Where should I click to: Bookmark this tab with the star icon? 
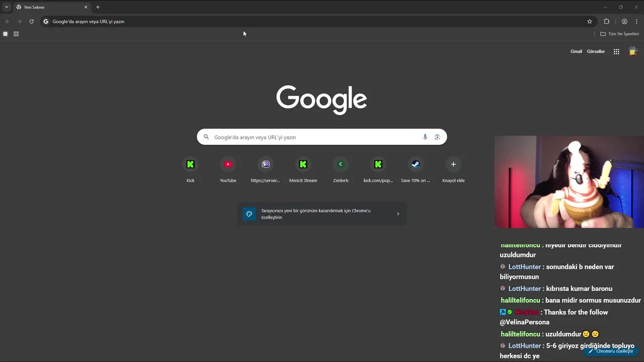[x=590, y=21]
